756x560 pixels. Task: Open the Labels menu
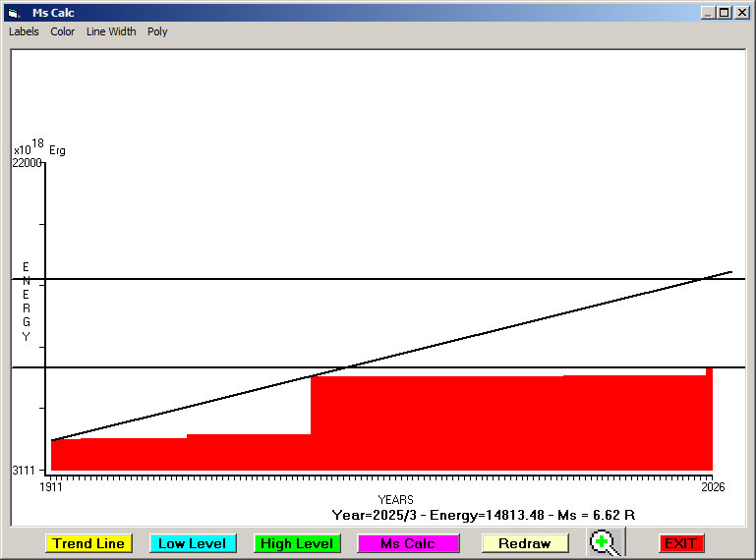point(24,31)
